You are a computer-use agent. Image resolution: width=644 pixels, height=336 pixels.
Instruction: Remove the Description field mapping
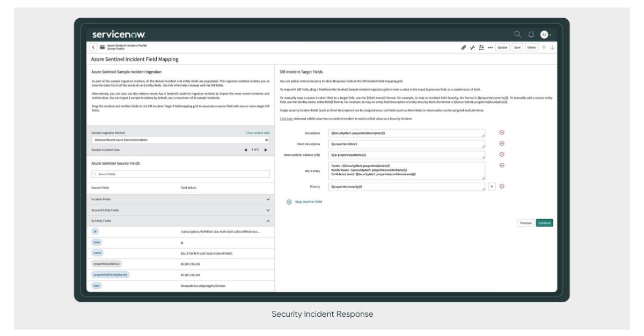(x=502, y=133)
